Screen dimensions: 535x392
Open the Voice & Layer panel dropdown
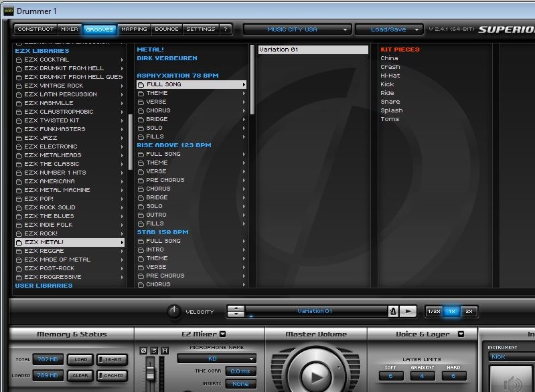461,334
